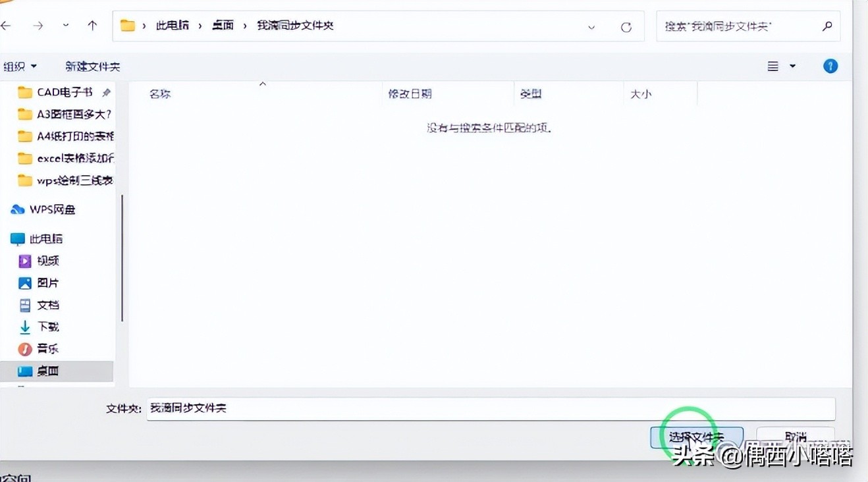Confirm with the 选择文件夹 button
The height and width of the screenshot is (482, 868).
[x=697, y=437]
